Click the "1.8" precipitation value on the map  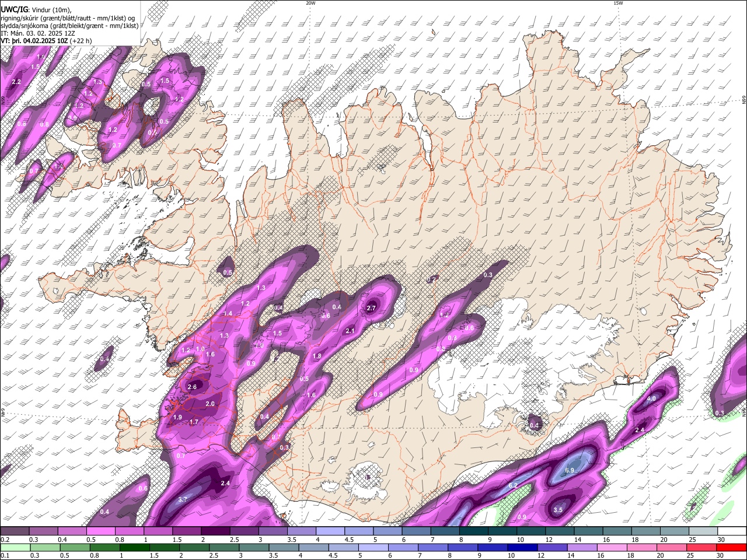click(317, 356)
